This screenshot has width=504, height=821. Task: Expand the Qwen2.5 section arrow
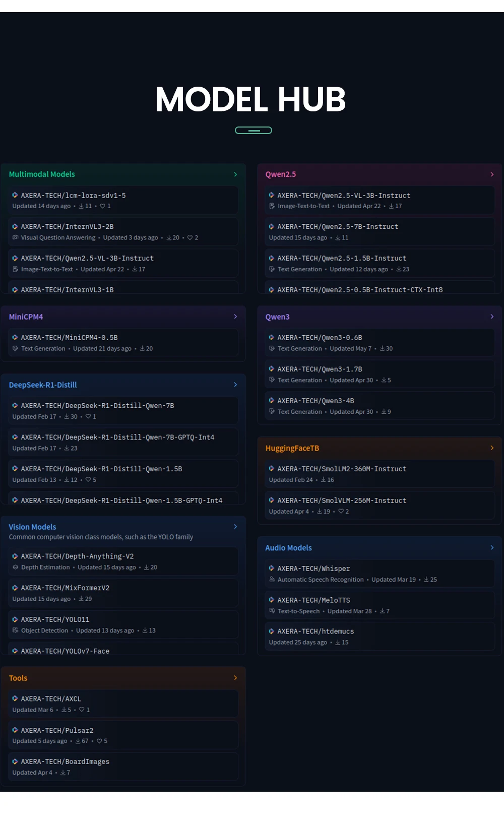pos(492,174)
